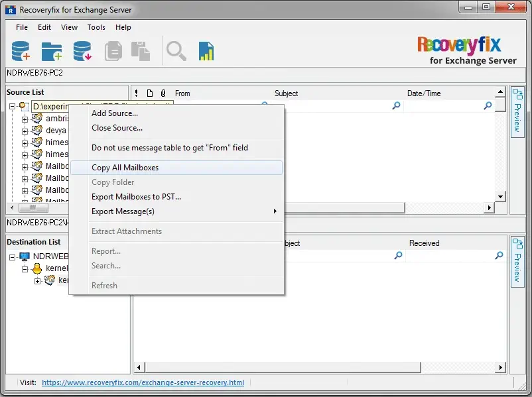Click the Report chart toolbar icon
Viewport: 532px width, 397px height.
click(x=206, y=51)
